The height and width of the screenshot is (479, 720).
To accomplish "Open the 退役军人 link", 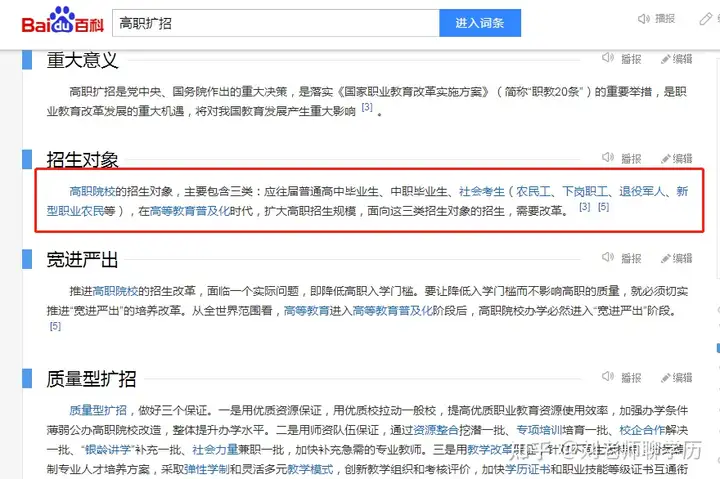I will tap(642, 191).
